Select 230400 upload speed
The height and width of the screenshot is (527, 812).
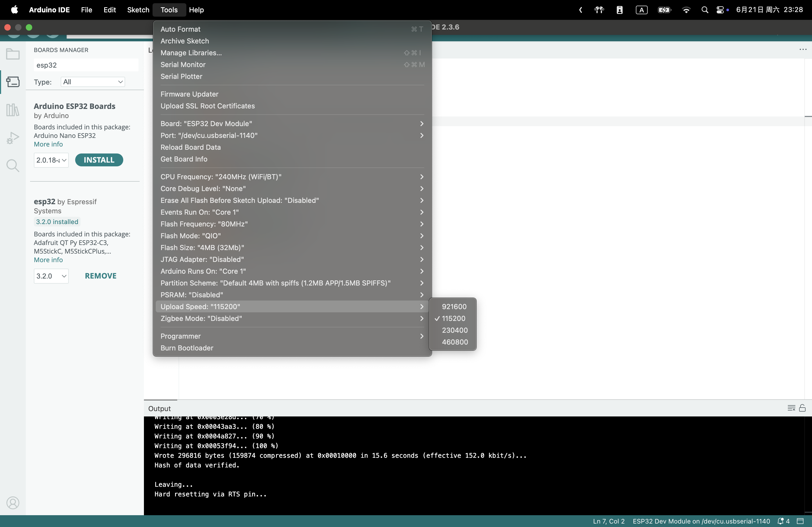pyautogui.click(x=453, y=330)
